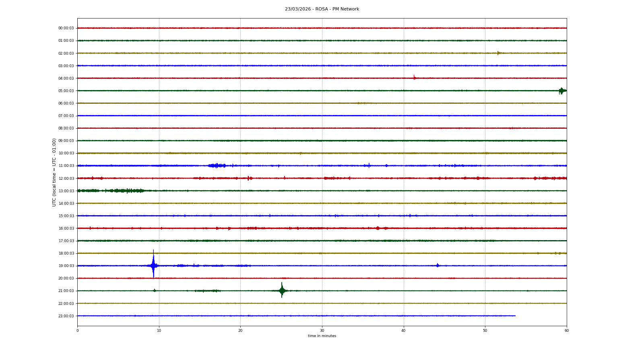Screen dimensions: 644x362
Task: Click the small red event on the 04:00:03 trace
Action: coord(414,78)
